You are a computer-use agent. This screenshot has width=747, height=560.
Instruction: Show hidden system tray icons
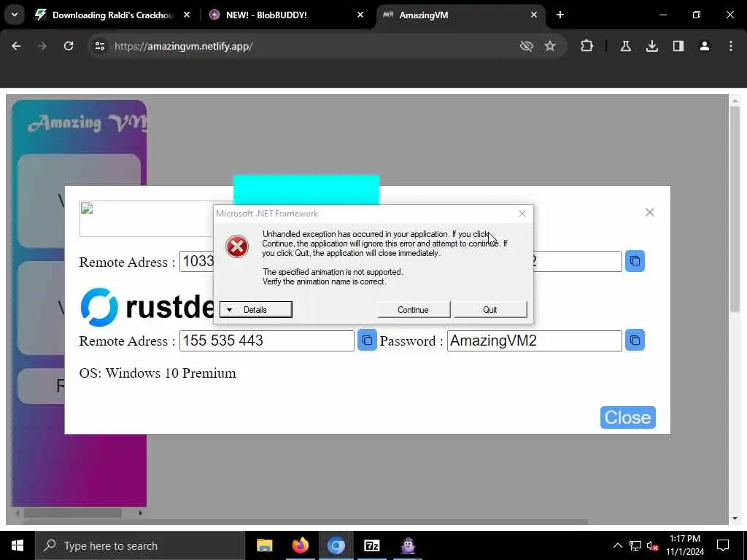[x=617, y=545]
